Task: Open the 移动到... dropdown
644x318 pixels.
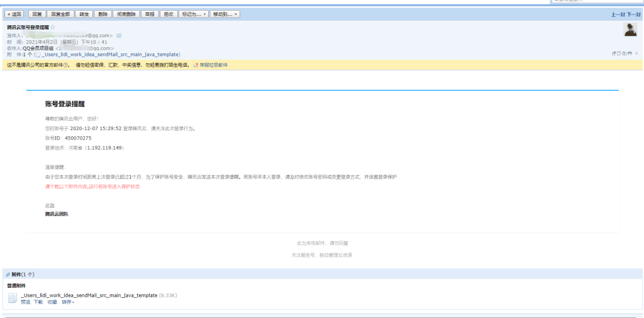Action: tap(225, 14)
